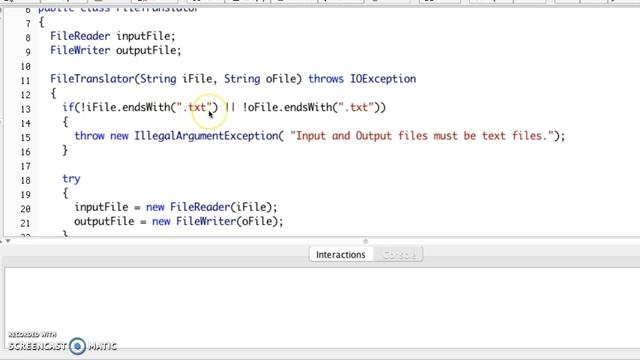Open the blurred tab beside Interactions
This screenshot has width=640, height=360.
click(399, 255)
